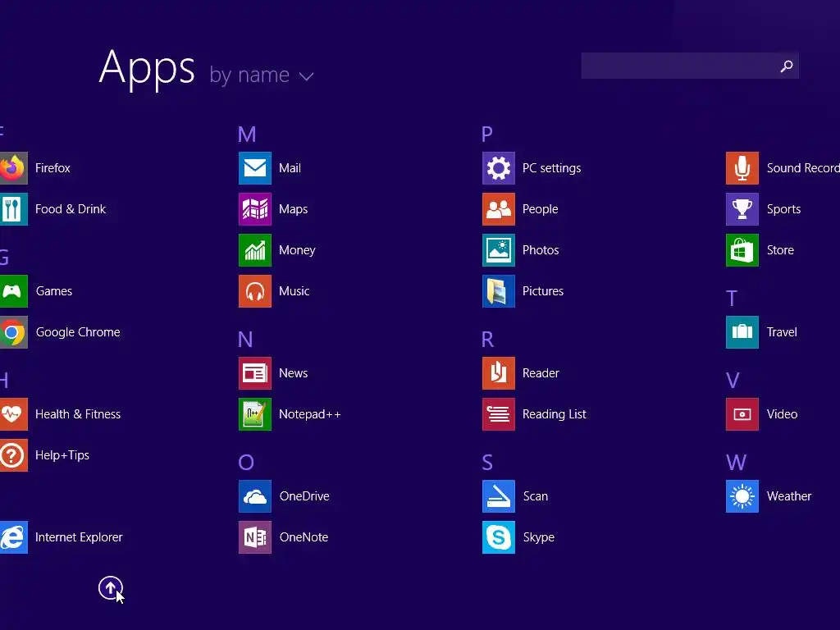
Task: Open PC settings gear icon
Action: [x=499, y=167]
